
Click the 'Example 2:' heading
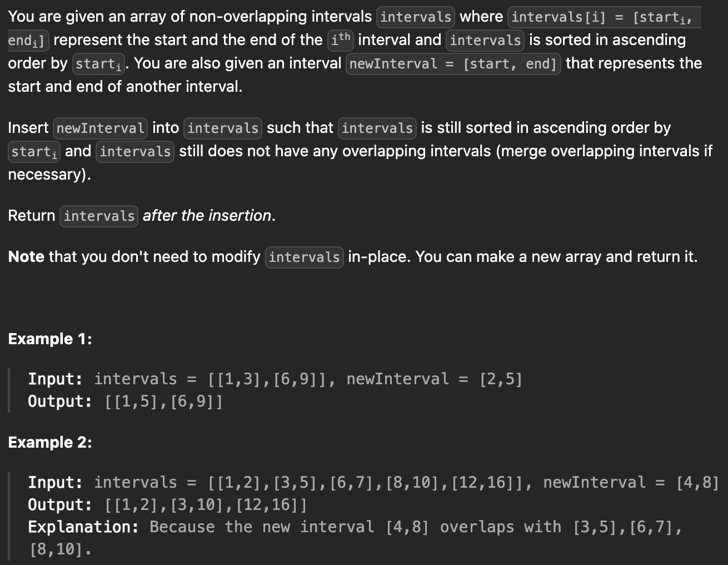(50, 443)
